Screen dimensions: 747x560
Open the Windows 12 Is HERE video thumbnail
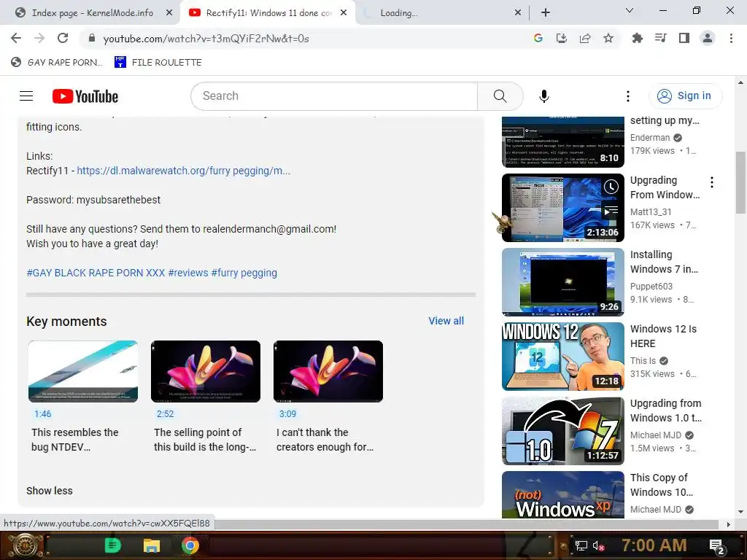pos(562,356)
